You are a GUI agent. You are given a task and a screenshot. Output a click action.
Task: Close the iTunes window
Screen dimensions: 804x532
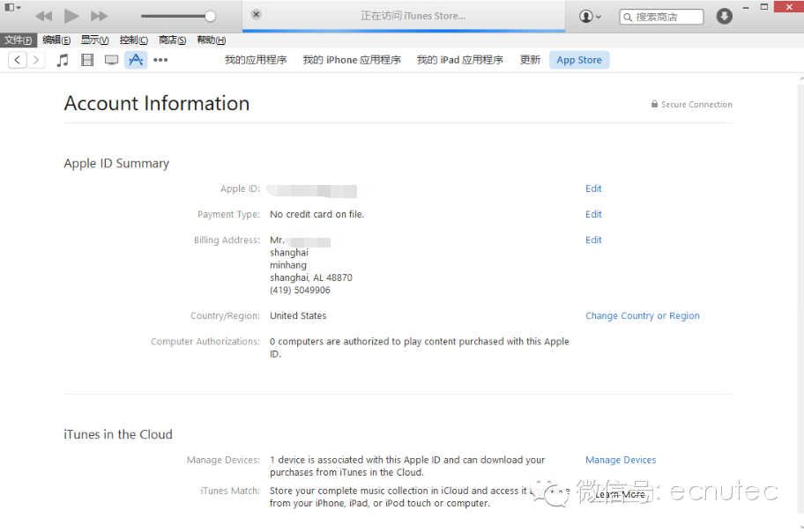789,7
